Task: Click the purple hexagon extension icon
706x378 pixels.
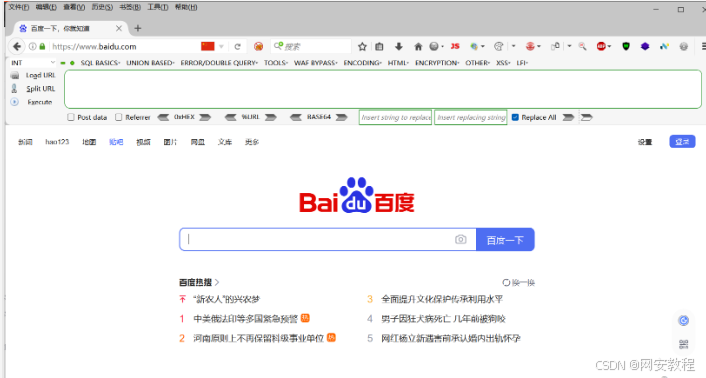Action: coord(645,46)
